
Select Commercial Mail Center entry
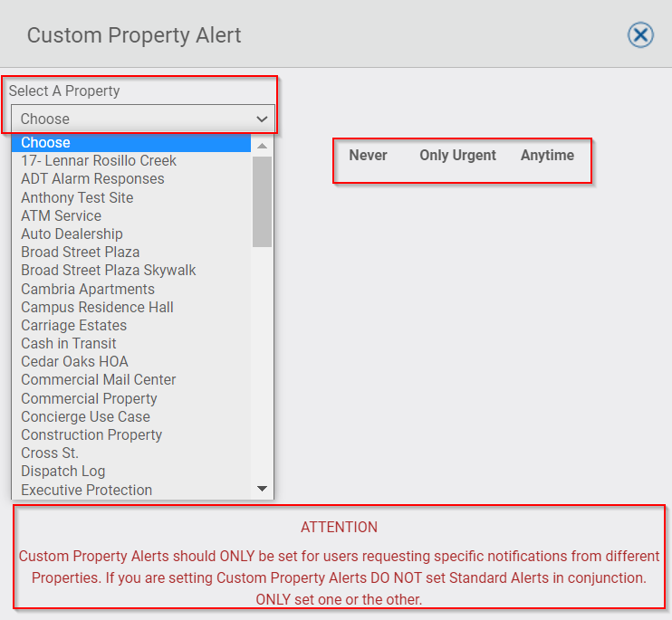click(x=131, y=380)
